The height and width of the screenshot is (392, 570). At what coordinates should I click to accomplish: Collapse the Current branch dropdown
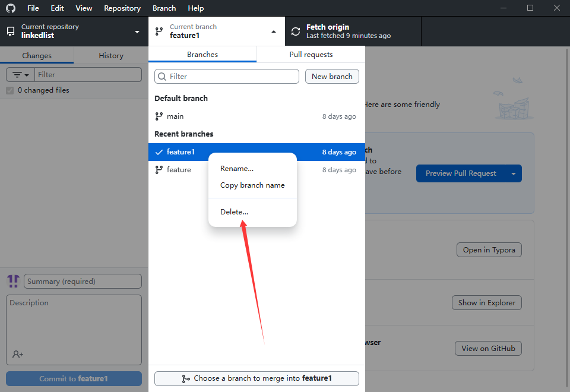[x=274, y=31]
